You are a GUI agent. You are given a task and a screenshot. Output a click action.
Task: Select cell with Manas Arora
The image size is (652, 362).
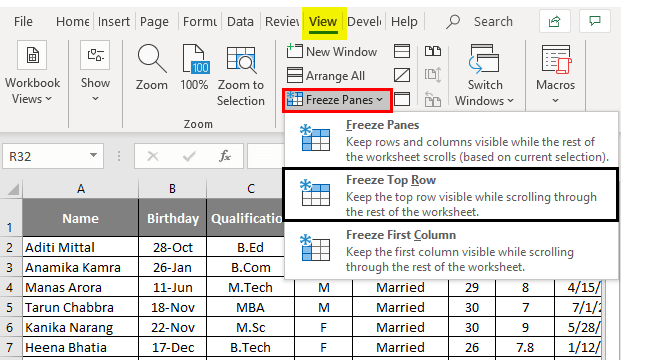[81, 287]
